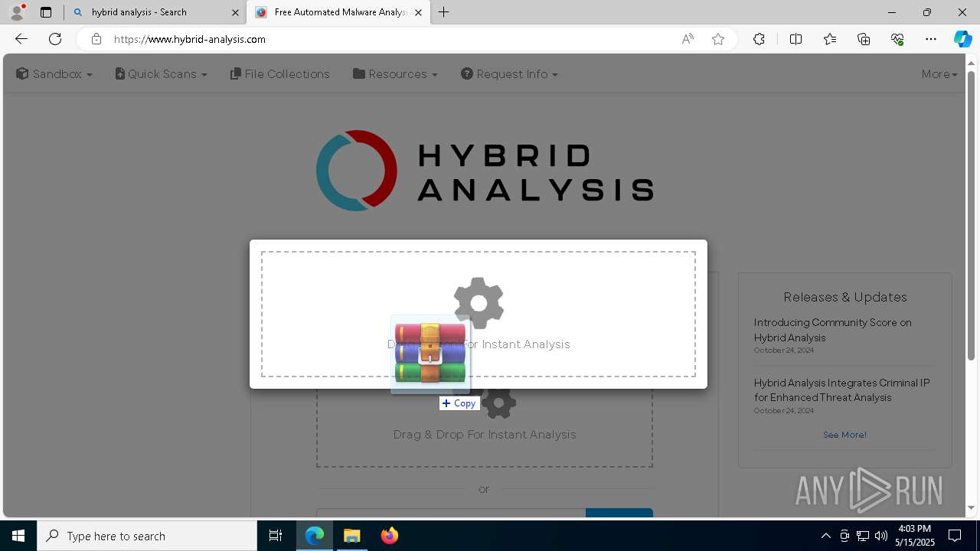Click the Type here to search box

[x=147, y=536]
